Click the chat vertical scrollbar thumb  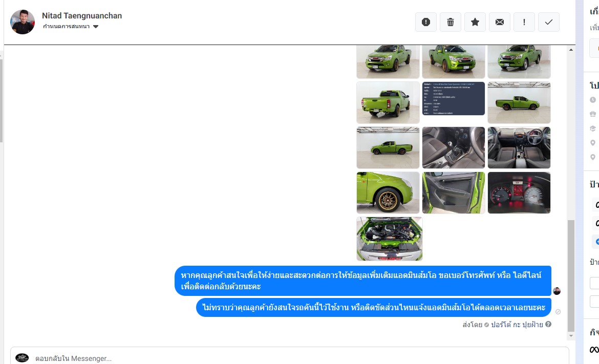(x=571, y=276)
